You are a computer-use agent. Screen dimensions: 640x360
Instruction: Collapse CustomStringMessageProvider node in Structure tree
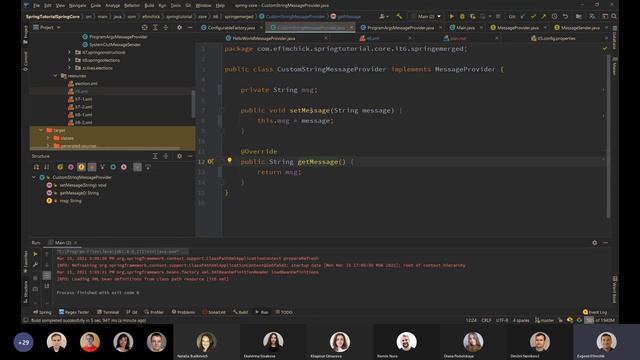(x=34, y=178)
